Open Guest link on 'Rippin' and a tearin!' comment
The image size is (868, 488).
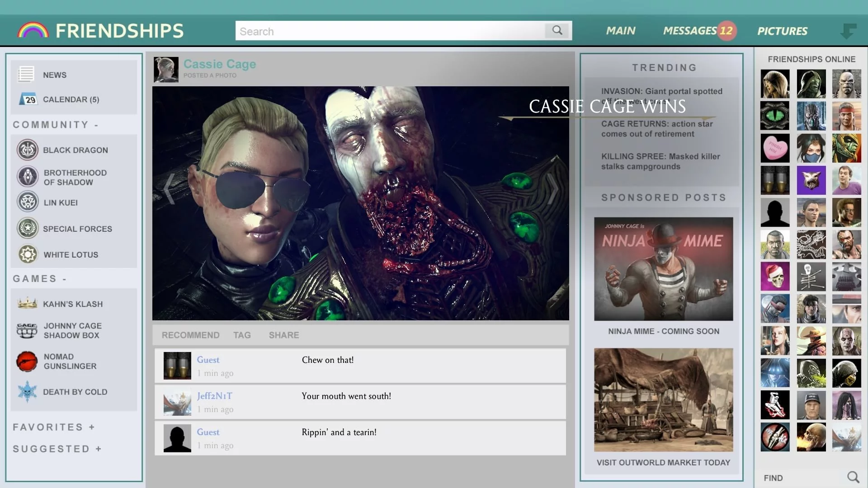[x=208, y=432]
